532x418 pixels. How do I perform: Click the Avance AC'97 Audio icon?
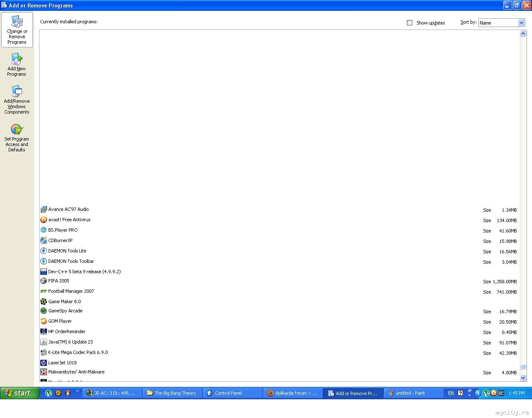[x=44, y=209]
